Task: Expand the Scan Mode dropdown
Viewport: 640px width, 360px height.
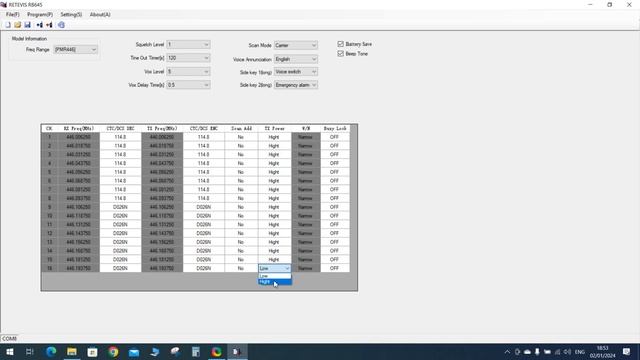Action: tap(296, 45)
